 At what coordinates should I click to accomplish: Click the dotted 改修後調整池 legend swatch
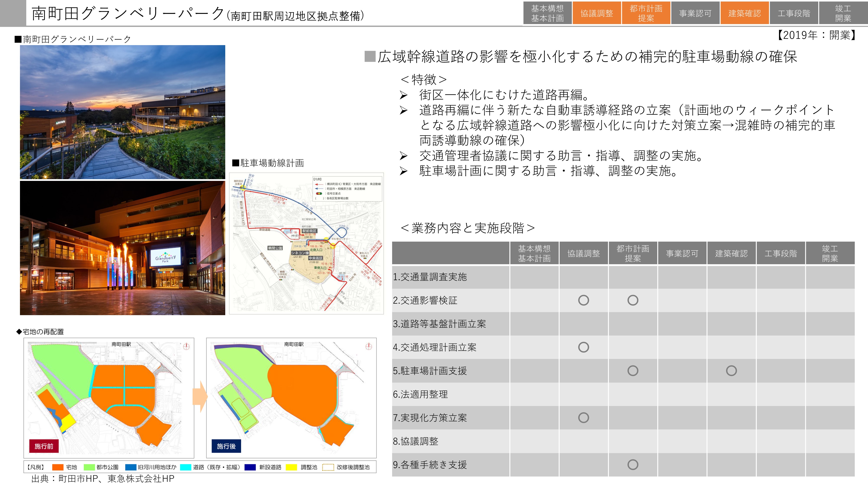[x=328, y=467]
